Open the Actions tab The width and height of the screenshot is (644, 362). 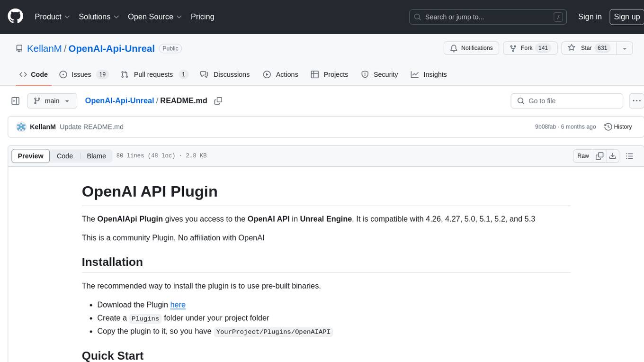tap(280, 74)
